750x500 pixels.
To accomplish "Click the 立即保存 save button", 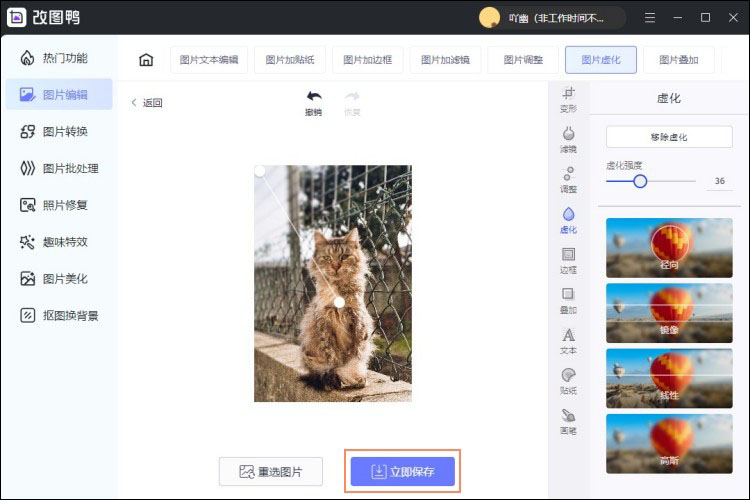I will click(x=403, y=472).
